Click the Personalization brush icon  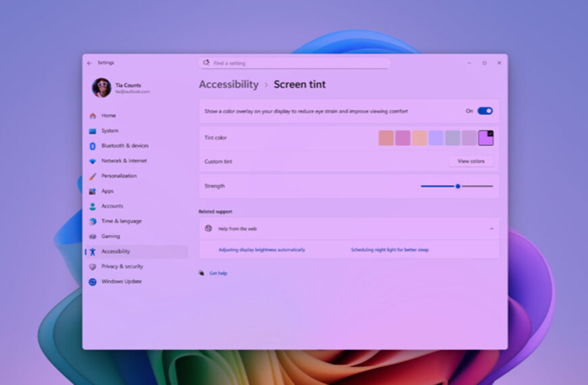tap(93, 176)
